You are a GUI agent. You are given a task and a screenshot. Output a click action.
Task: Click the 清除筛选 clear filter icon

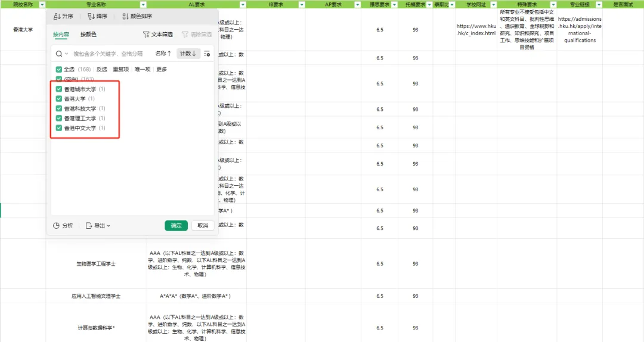185,35
